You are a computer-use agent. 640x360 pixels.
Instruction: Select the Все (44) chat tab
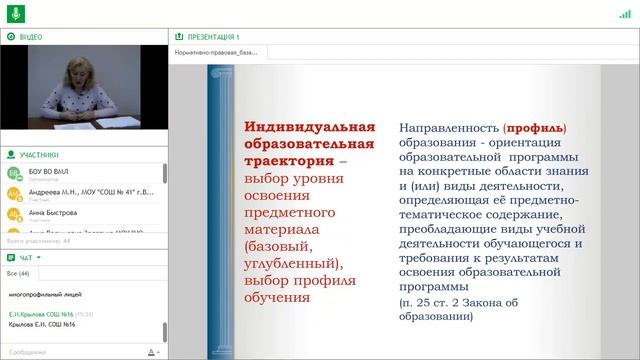point(19,273)
